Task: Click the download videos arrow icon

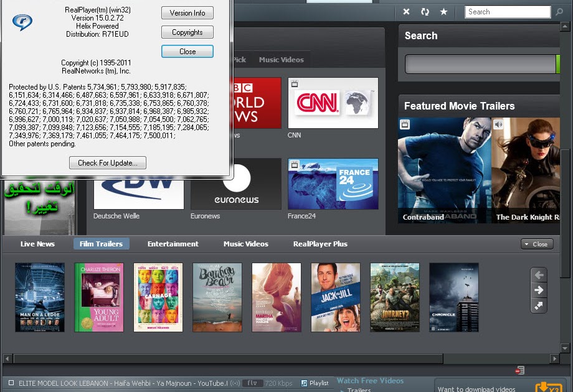Action: [548, 387]
